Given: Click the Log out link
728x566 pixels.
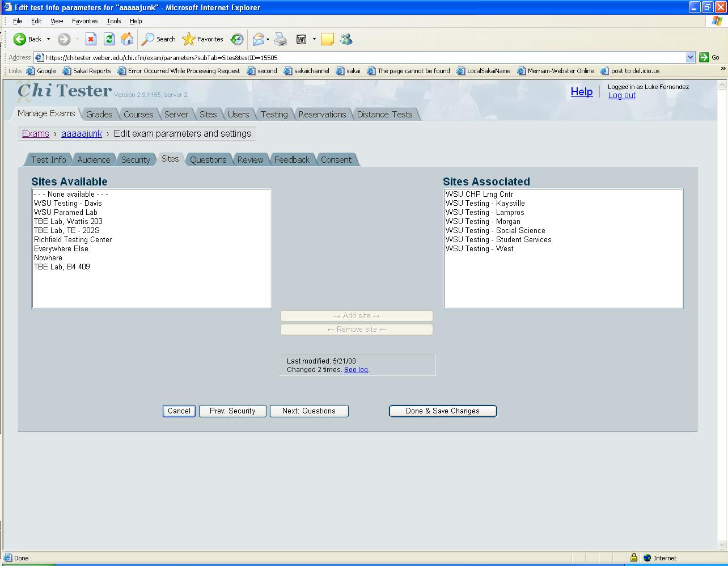Looking at the screenshot, I should point(622,95).
